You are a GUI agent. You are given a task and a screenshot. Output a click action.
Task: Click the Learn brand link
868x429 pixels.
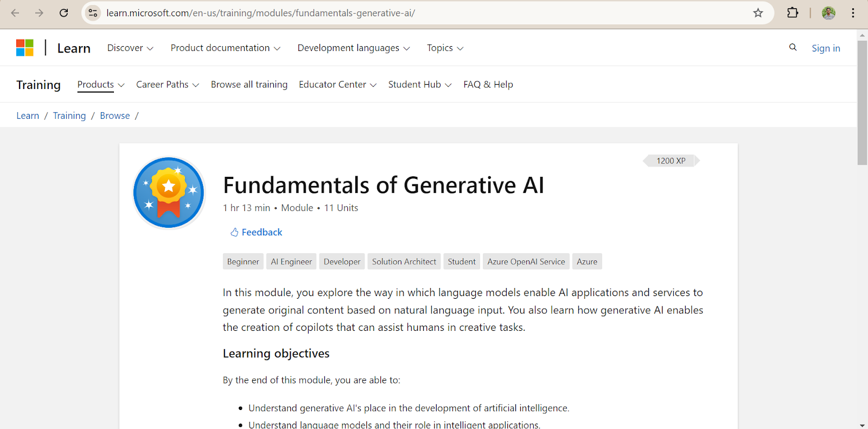pyautogui.click(x=74, y=48)
